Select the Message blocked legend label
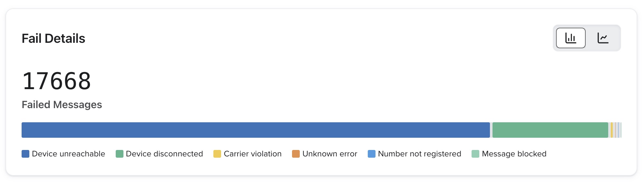This screenshot has width=644, height=186. [514, 154]
